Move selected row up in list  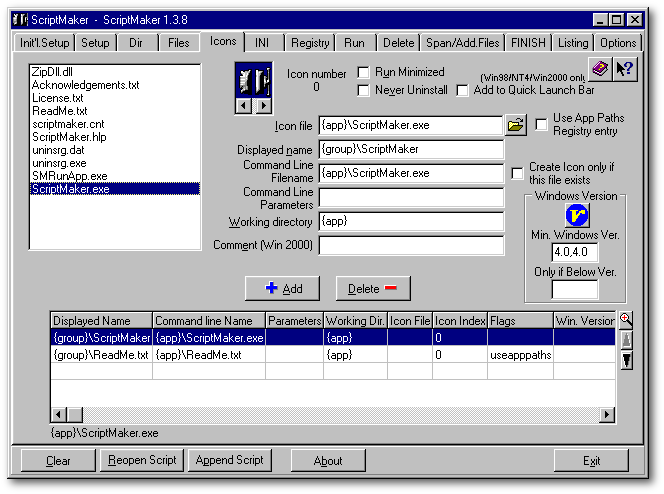tap(626, 340)
